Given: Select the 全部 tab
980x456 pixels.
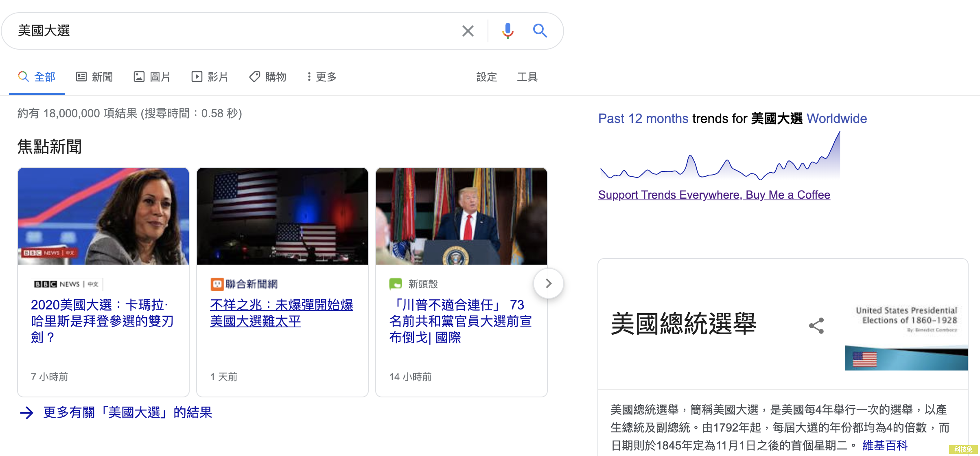Looking at the screenshot, I should point(37,77).
